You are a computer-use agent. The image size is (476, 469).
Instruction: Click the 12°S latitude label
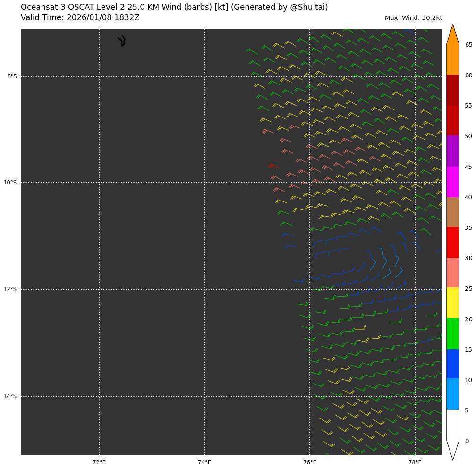[x=10, y=289]
